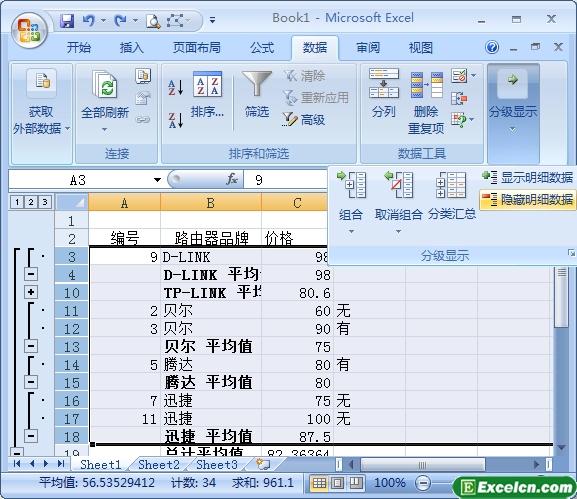Sort descending Z to A
577x499 pixels.
[x=176, y=120]
